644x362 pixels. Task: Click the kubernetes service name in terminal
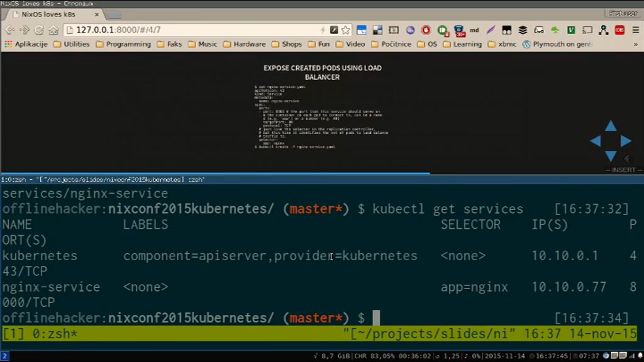pyautogui.click(x=40, y=256)
